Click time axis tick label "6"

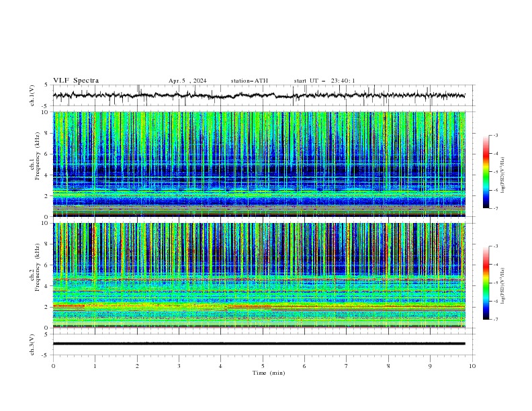tap(305, 366)
